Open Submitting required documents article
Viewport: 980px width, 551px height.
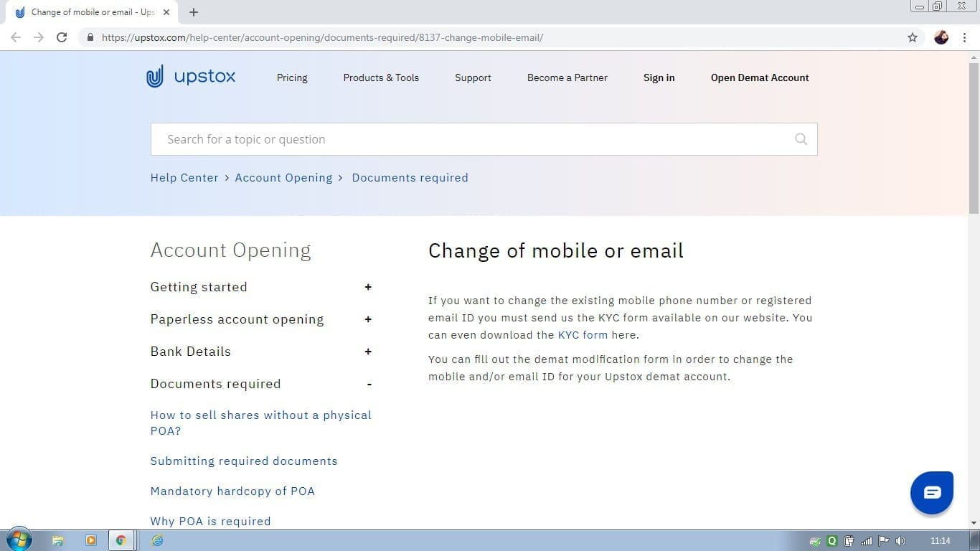tap(244, 461)
